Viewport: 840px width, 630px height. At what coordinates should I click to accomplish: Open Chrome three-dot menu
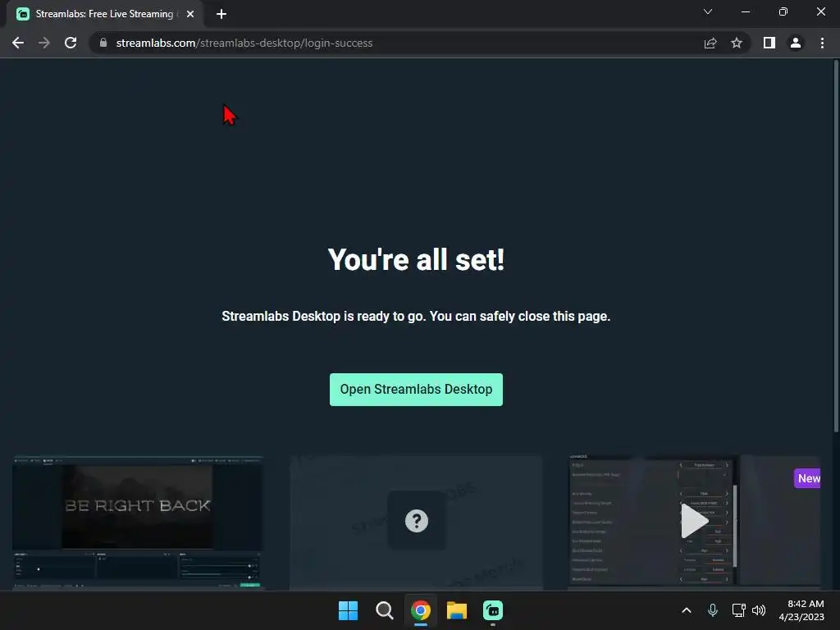pos(822,43)
